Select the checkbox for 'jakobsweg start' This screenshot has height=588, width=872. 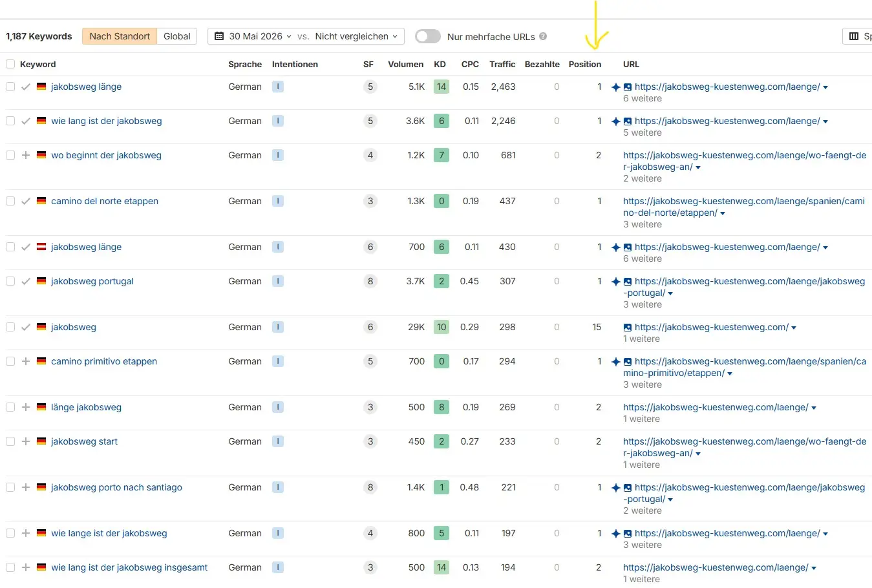pyautogui.click(x=10, y=441)
